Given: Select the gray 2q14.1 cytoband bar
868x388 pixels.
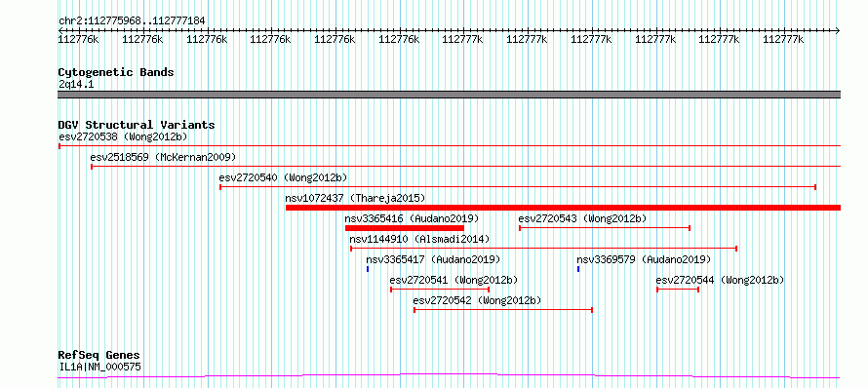Looking at the screenshot, I should (x=449, y=95).
